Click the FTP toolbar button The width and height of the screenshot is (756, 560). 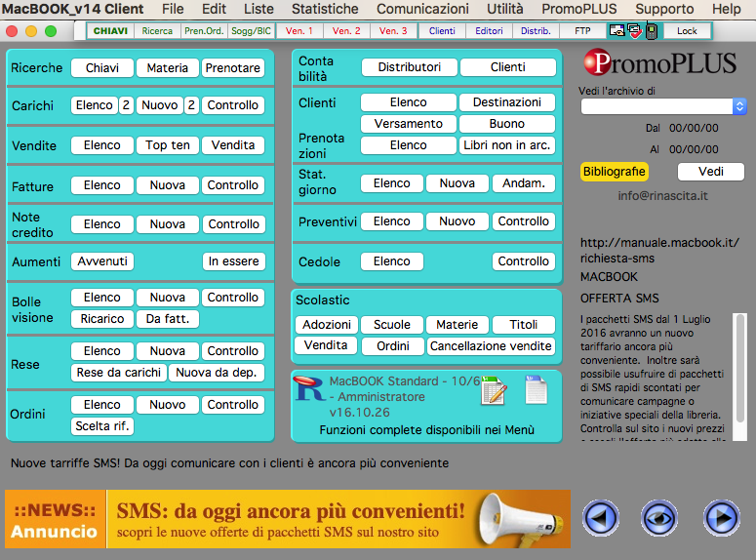point(582,31)
